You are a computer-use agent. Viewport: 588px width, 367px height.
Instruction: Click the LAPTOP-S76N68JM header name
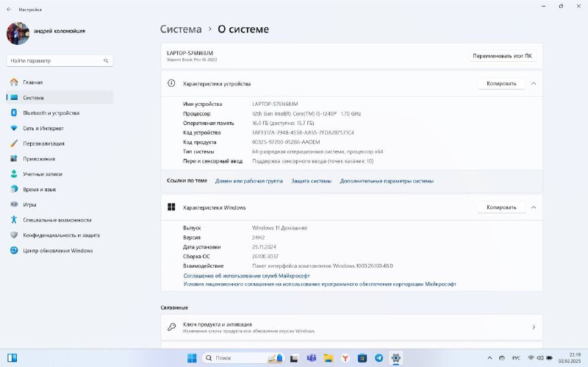(x=190, y=53)
